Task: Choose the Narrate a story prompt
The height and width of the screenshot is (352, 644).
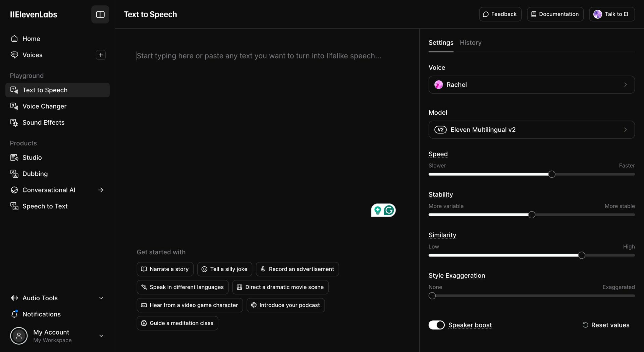Action: (x=165, y=269)
